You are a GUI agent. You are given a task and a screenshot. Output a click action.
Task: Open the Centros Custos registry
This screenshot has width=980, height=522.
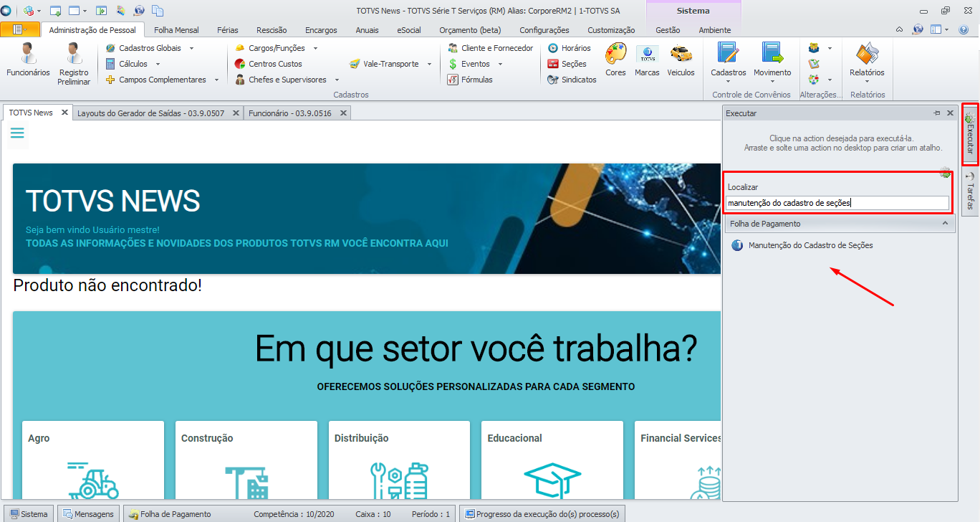269,64
